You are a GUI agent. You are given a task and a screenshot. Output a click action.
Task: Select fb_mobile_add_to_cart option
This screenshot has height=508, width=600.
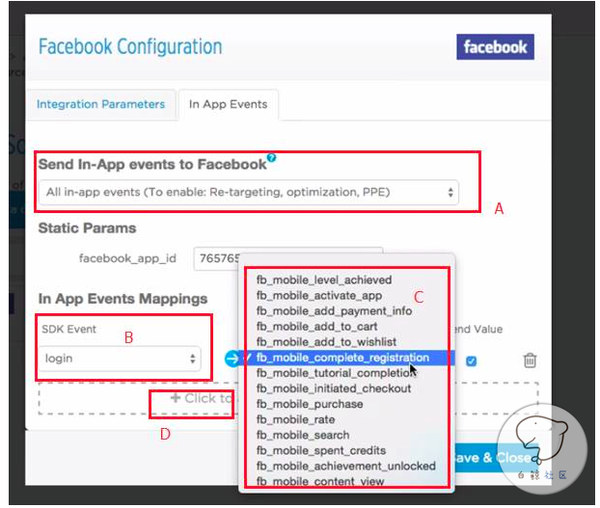[x=317, y=326]
